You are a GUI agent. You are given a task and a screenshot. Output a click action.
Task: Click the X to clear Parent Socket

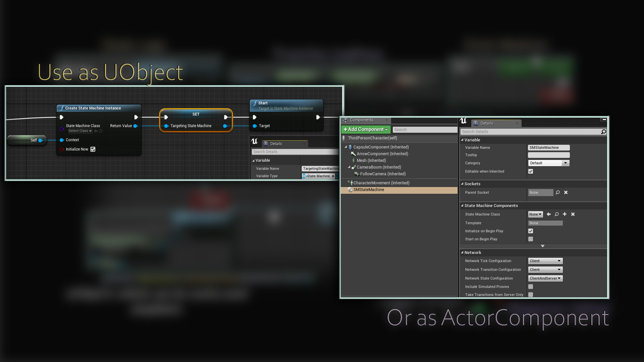pos(566,192)
